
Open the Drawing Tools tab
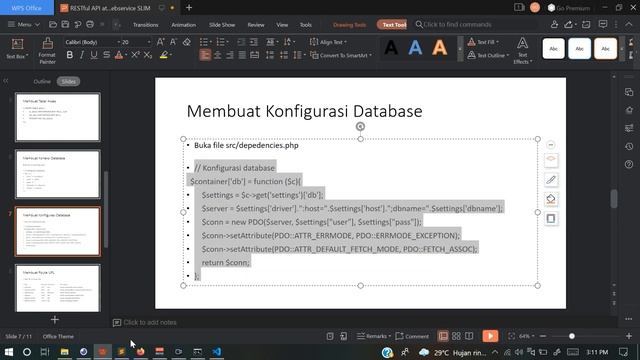pos(349,25)
